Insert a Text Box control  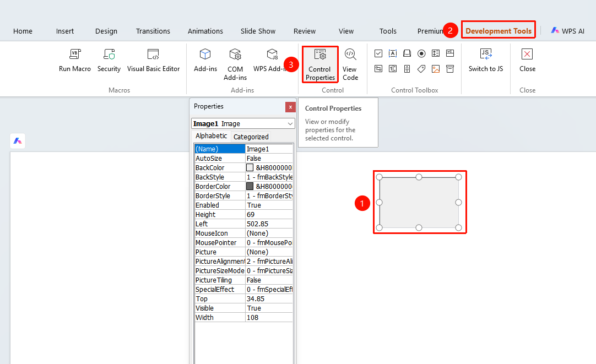(393, 53)
